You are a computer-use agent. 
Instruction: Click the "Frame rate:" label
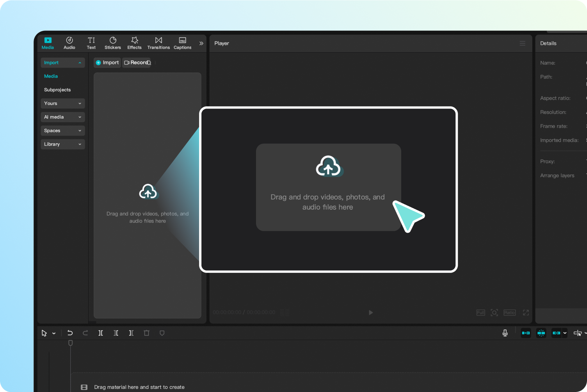pos(554,127)
